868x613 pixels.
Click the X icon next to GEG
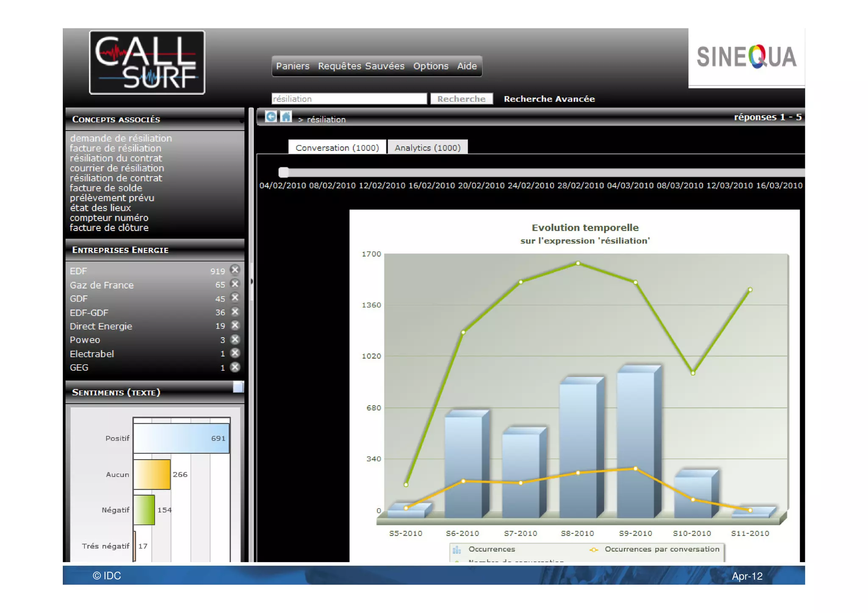pos(235,367)
